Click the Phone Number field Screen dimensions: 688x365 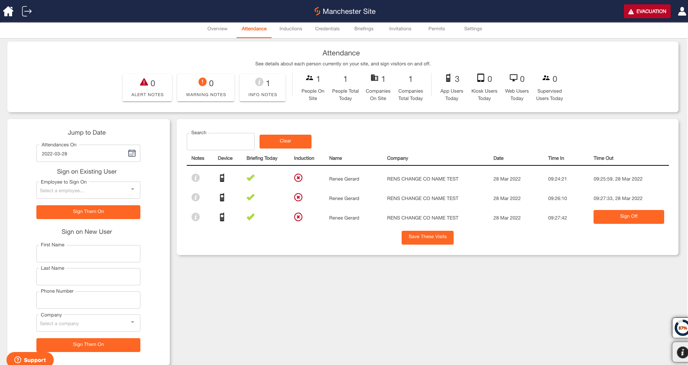[x=88, y=300]
